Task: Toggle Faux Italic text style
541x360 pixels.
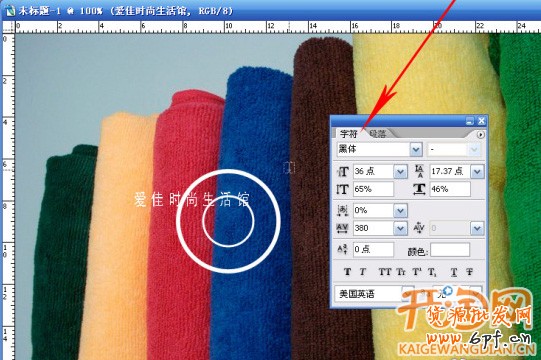Action: 363,272
